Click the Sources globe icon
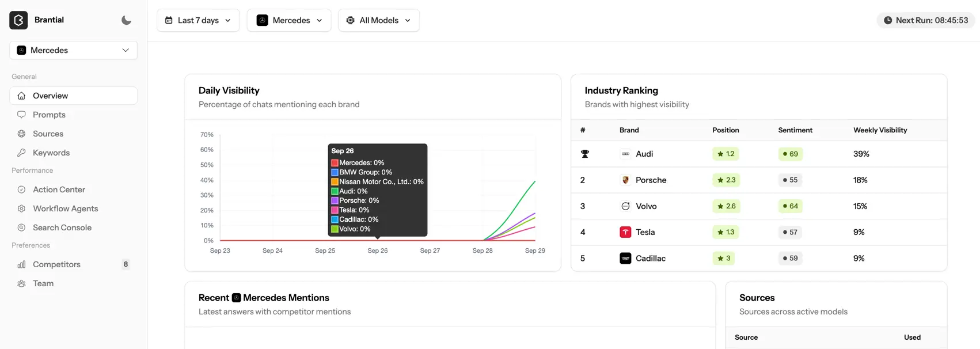This screenshot has height=349, width=980. [21, 134]
